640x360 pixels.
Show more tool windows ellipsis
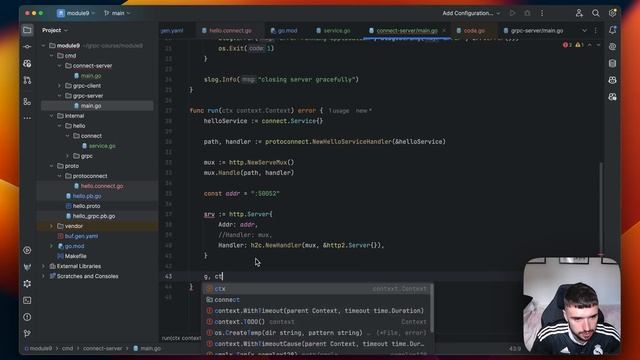27,118
